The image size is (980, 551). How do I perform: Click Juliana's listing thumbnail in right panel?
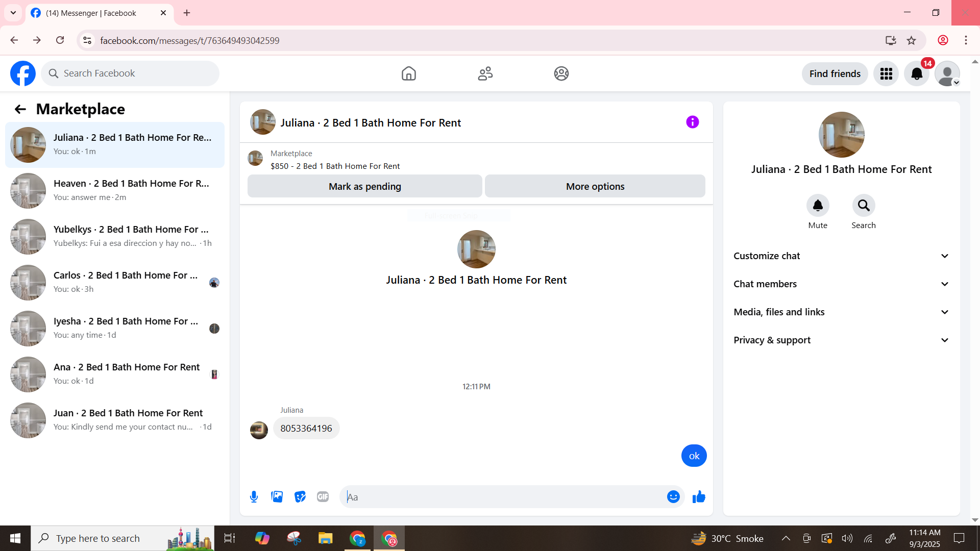click(x=842, y=135)
